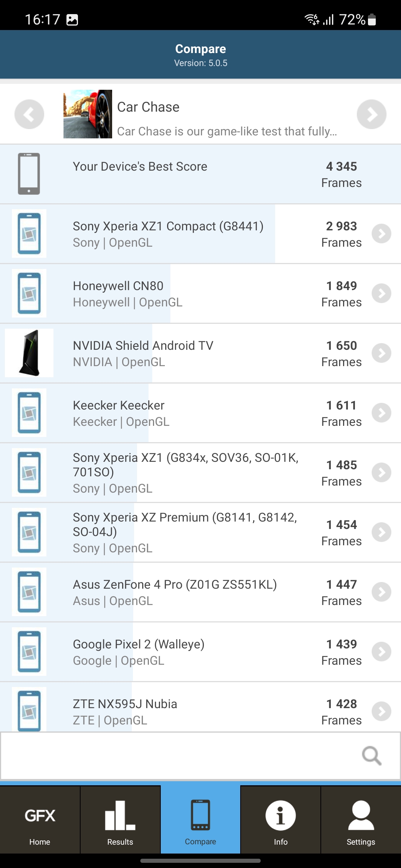The image size is (401, 868).
Task: Click the NVIDIA Shield device image
Action: pyautogui.click(x=29, y=353)
